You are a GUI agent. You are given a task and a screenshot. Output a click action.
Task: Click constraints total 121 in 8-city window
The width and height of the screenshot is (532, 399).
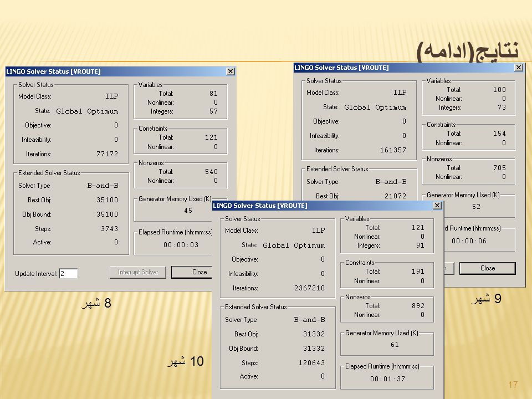[211, 137]
